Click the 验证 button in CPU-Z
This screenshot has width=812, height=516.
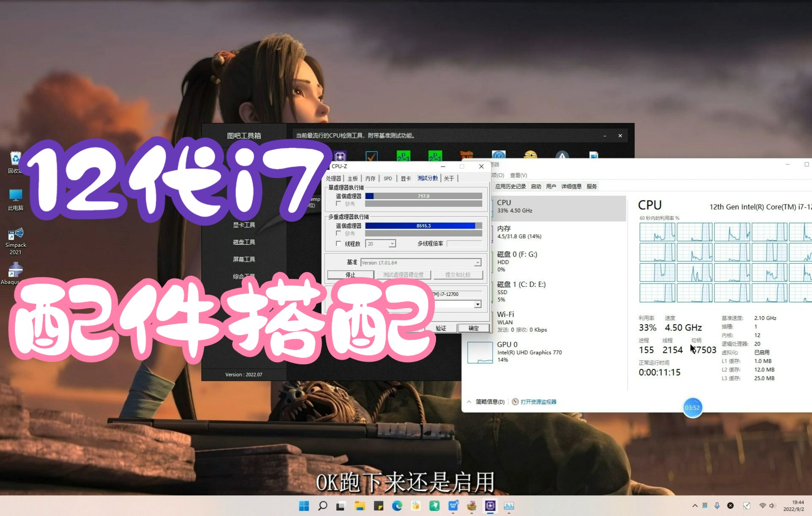pos(441,328)
